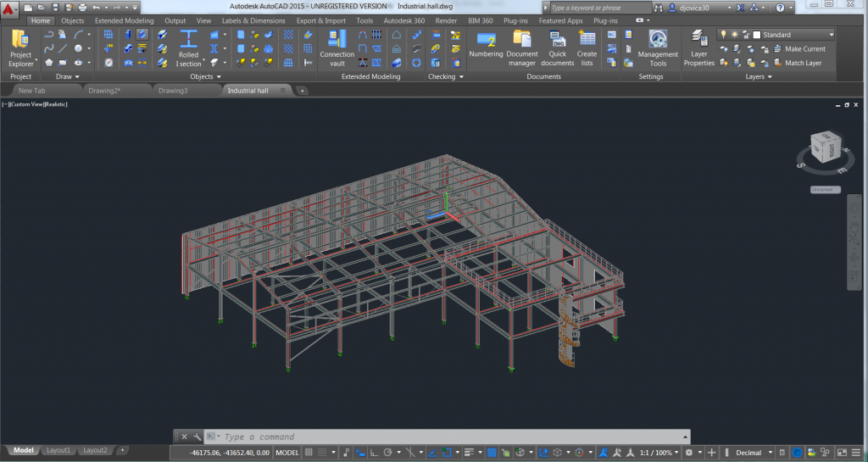Close the command line with X button
The image size is (868, 462).
click(x=184, y=437)
